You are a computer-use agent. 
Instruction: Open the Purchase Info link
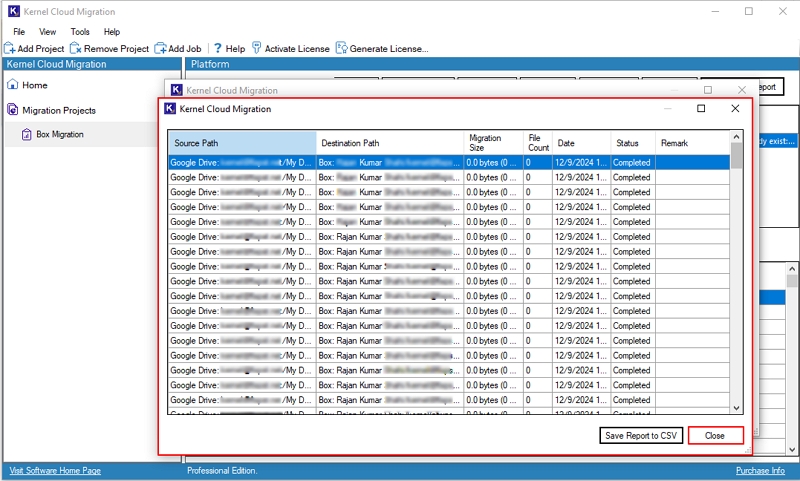760,471
